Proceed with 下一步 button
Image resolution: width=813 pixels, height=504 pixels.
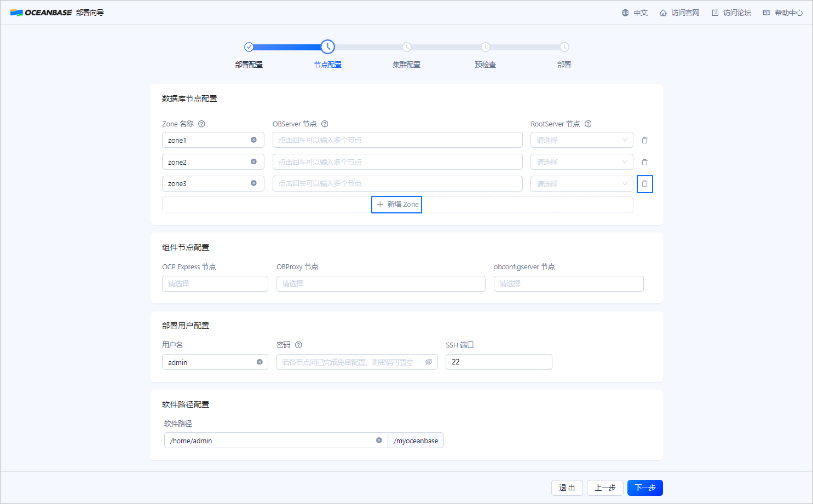point(645,488)
